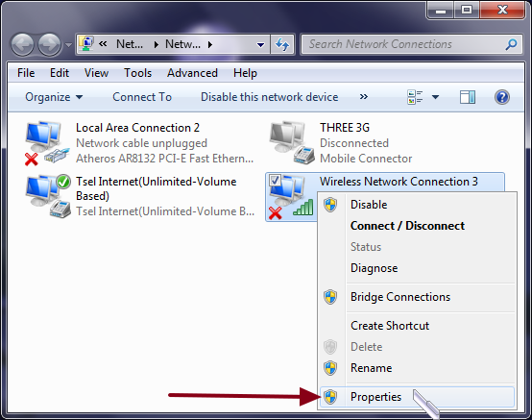This screenshot has height=420, width=532.
Task: Select the 'Netw...' breadcrumb segment
Action: tap(182, 44)
